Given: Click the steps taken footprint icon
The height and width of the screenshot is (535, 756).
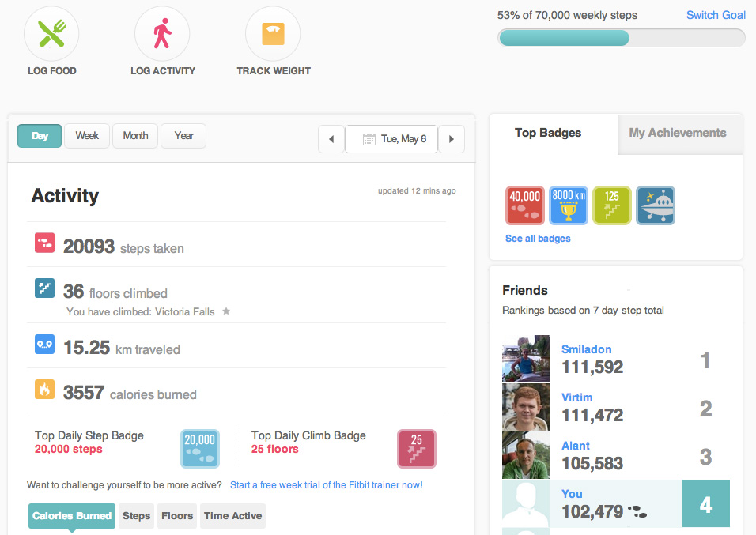Looking at the screenshot, I should click(44, 243).
